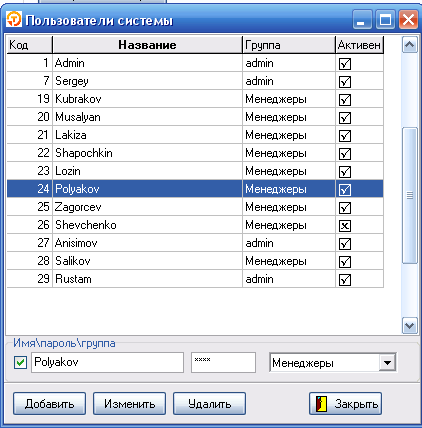Click the door icon on Закрыть button
This screenshot has height=428, width=422.
(x=321, y=404)
